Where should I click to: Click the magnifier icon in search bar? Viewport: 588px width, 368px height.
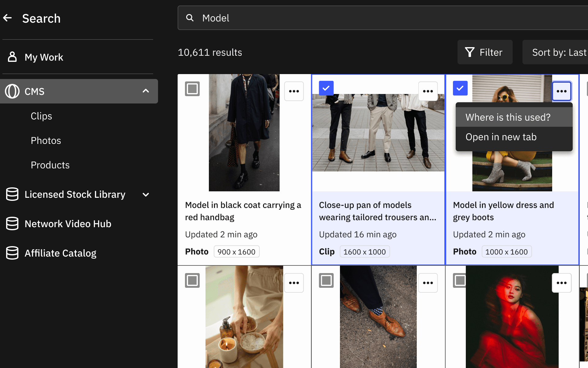point(190,18)
